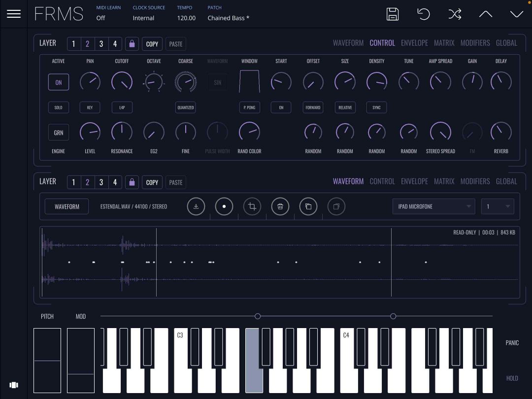Copy the waveform with the duplicate icon

click(x=308, y=206)
